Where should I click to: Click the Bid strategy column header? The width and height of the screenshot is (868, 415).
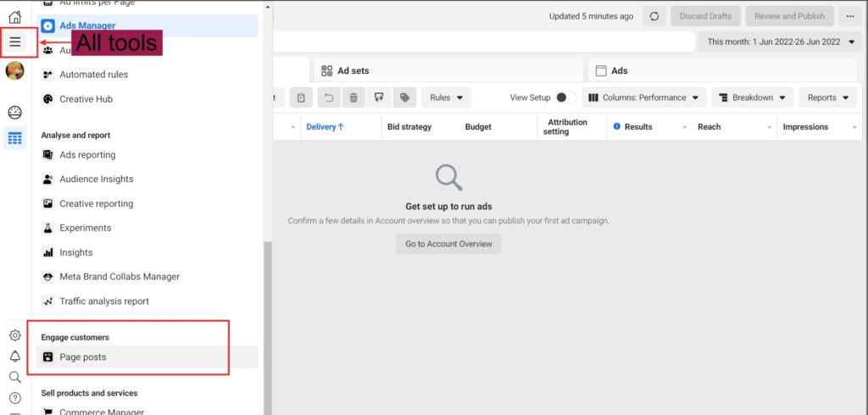pos(409,127)
